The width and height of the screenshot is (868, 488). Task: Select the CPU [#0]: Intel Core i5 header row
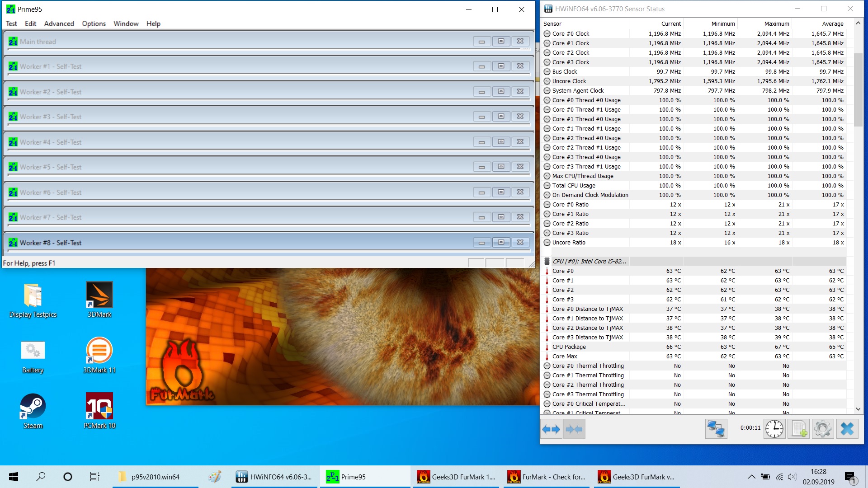point(694,261)
